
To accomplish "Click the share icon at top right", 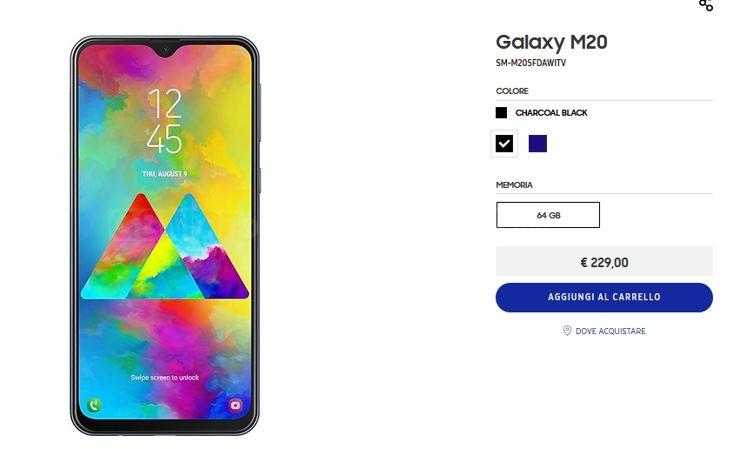I will pyautogui.click(x=706, y=5).
